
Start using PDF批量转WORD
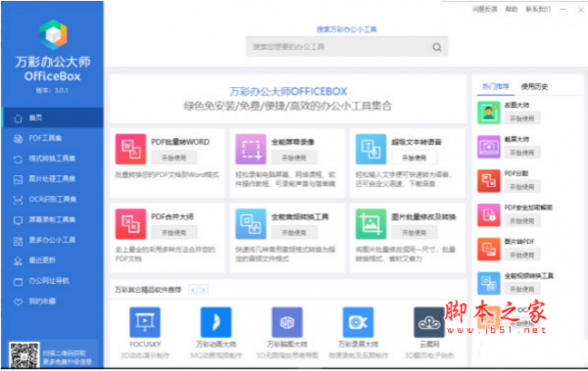pyautogui.click(x=174, y=158)
